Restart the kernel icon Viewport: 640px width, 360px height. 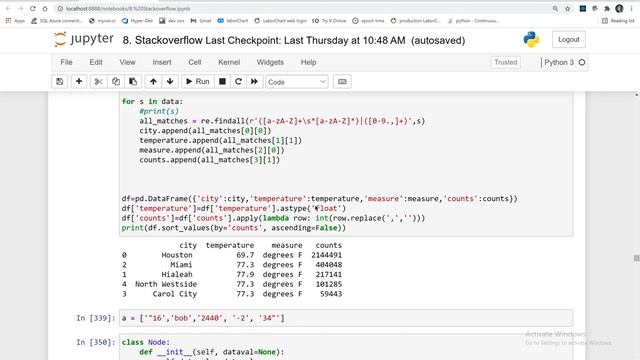[238, 82]
